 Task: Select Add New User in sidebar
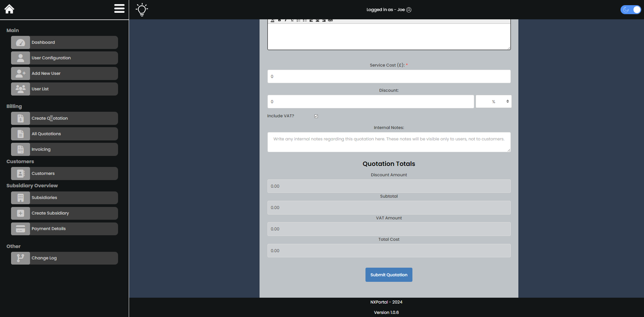click(65, 73)
